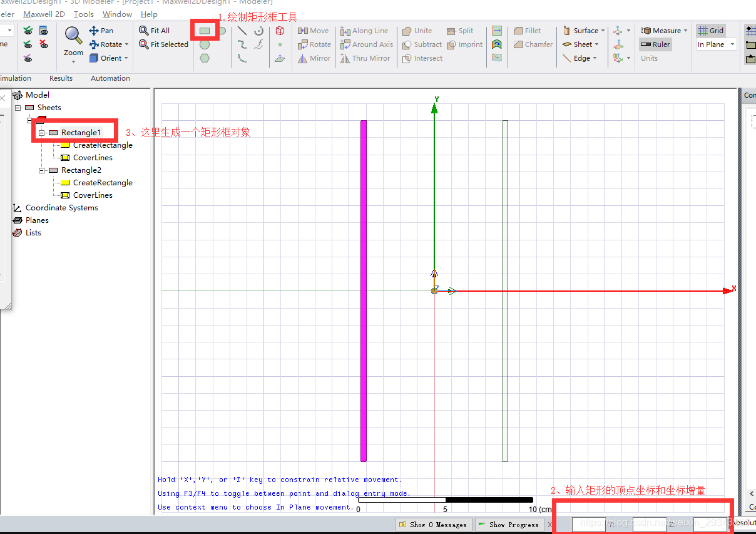
Task: Toggle the Grid display button
Action: (710, 31)
